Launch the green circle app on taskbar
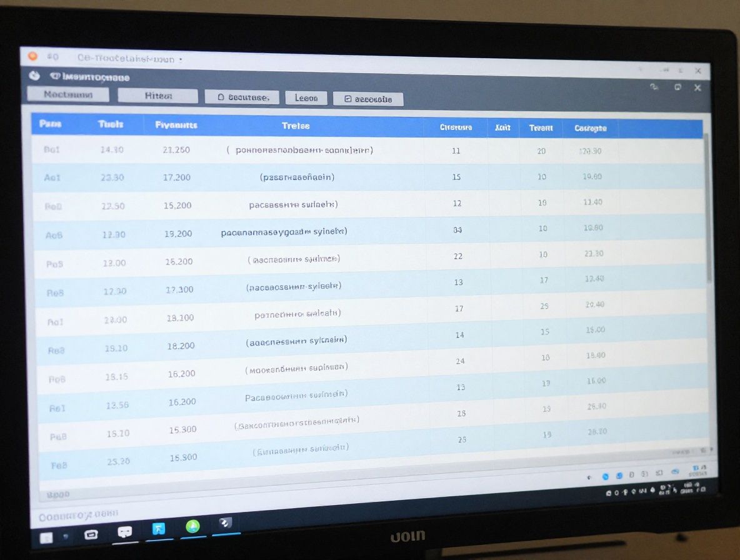 [192, 526]
